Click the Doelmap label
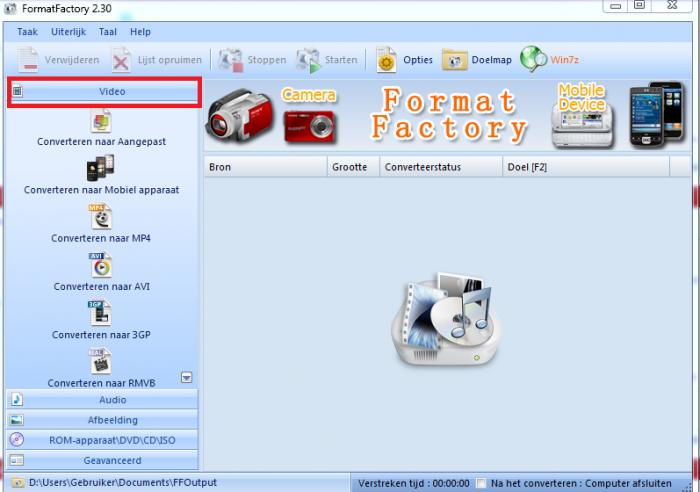This screenshot has height=492, width=700. pyautogui.click(x=492, y=60)
